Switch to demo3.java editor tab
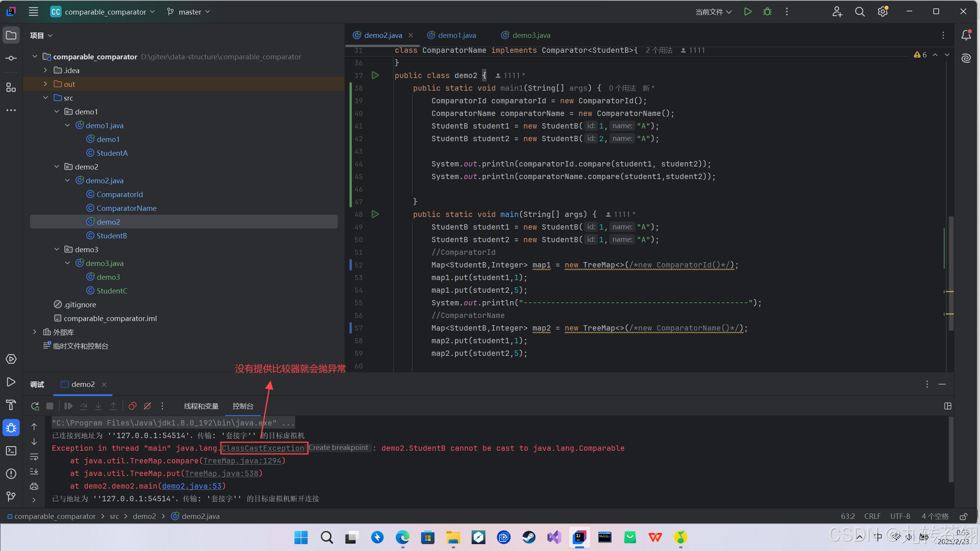 coord(526,35)
